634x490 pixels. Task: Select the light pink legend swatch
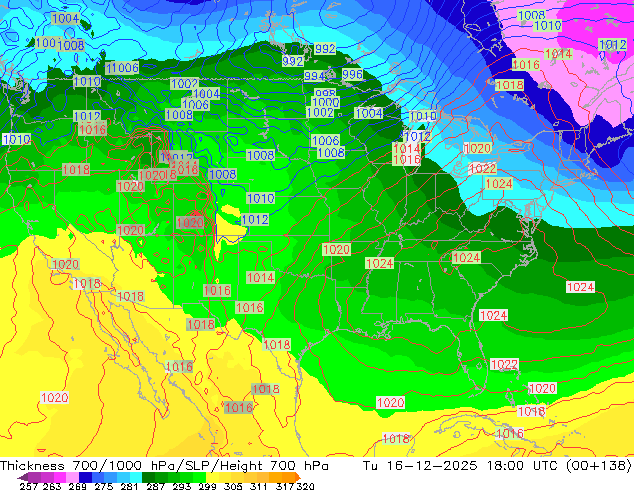pos(72,477)
